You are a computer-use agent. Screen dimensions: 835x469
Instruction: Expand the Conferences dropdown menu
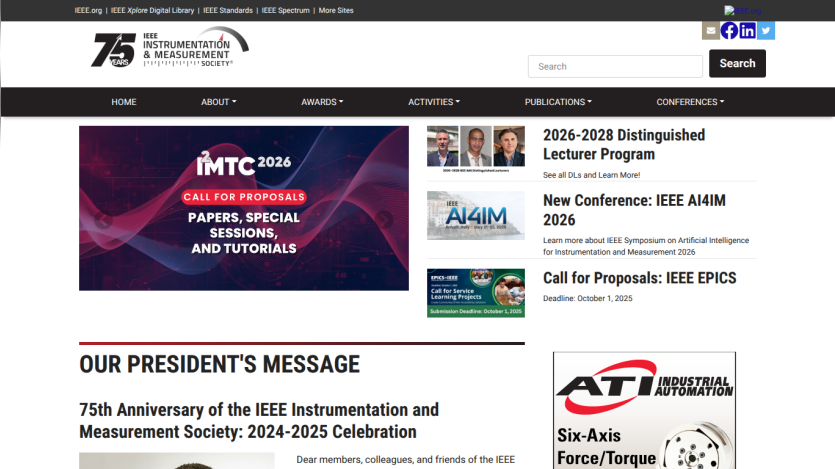click(x=690, y=102)
